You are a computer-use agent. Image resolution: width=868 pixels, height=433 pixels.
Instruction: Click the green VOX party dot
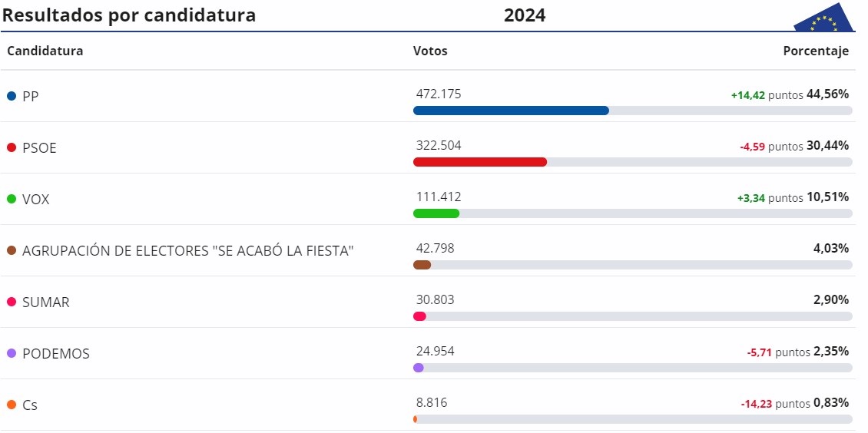12,199
